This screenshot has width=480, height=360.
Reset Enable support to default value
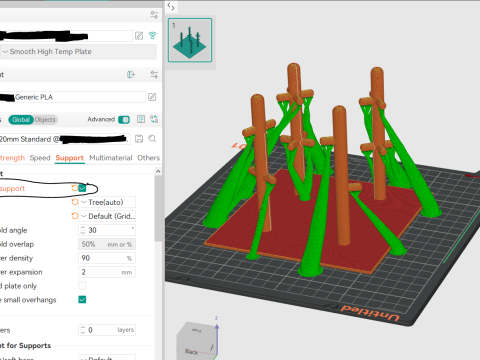point(75,188)
